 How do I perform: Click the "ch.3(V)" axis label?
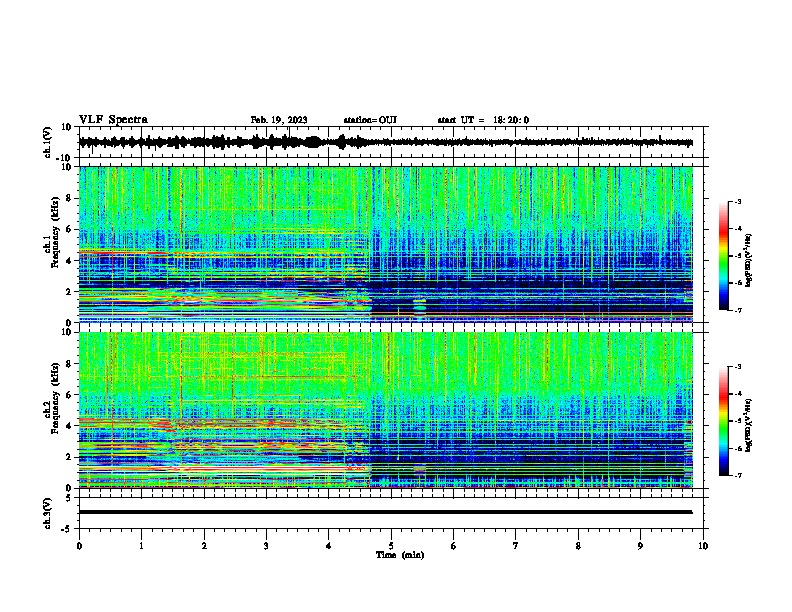47,513
